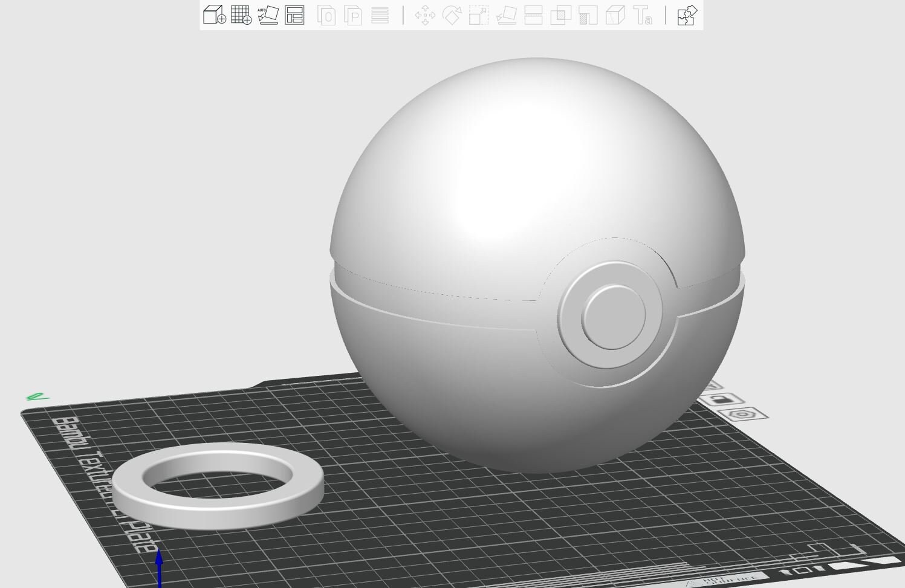Select the Text embossing tool
Screen dimensions: 905x588
[642, 17]
